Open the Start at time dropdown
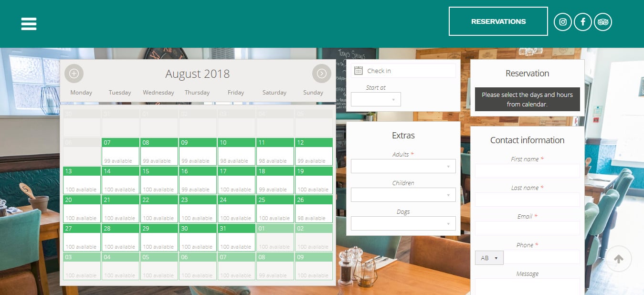The width and height of the screenshot is (644, 295). (376, 99)
